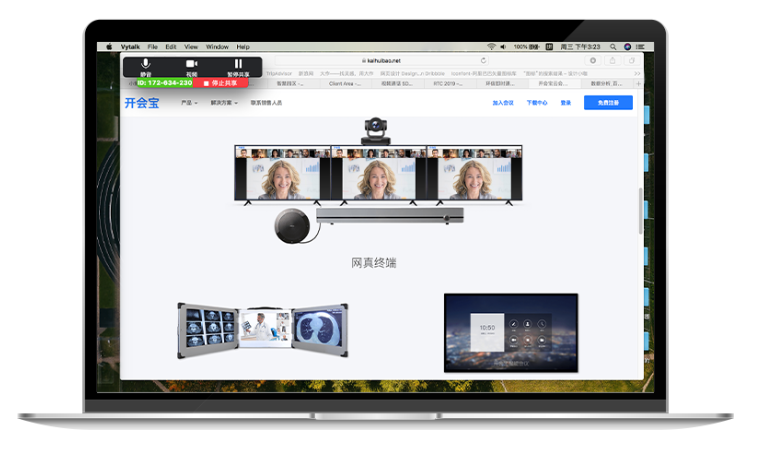The width and height of the screenshot is (759, 463).
Task: Open Spotlight search magnifier icon
Action: tap(613, 47)
